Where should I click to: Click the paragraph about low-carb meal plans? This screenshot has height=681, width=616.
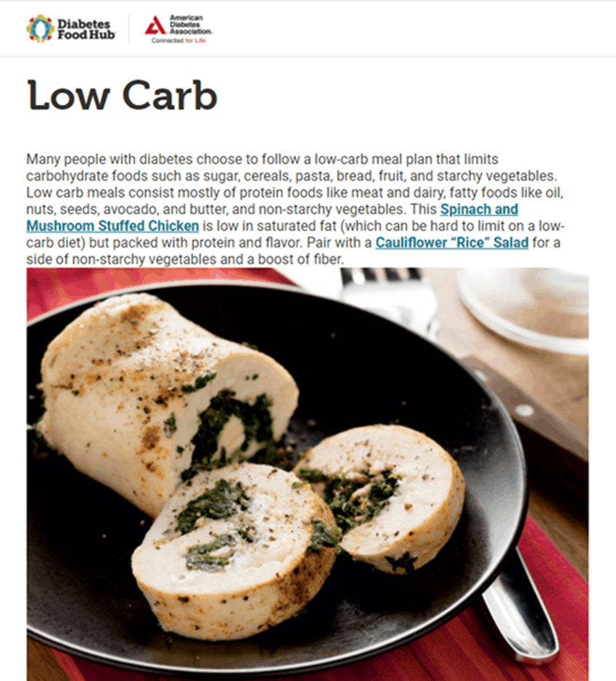pos(295,209)
